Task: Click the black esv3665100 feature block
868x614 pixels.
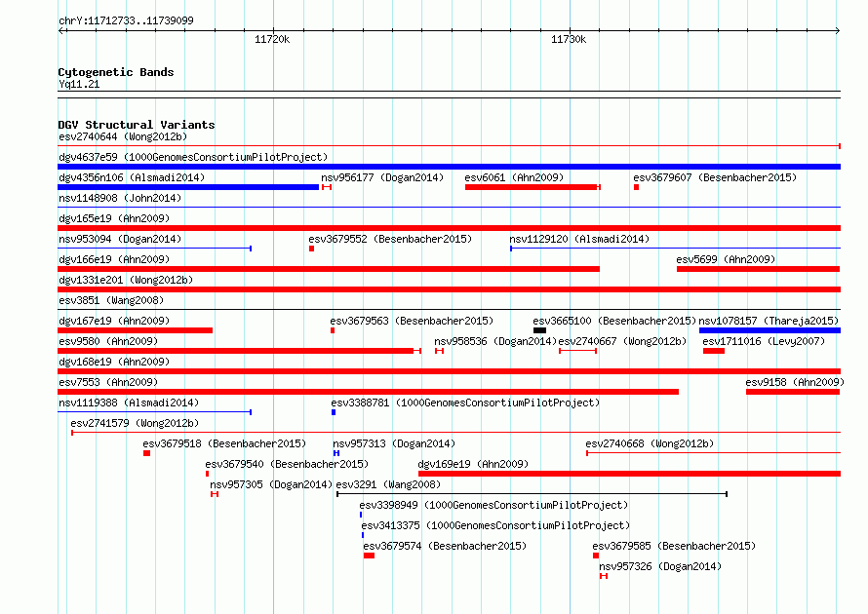Action: [x=539, y=330]
